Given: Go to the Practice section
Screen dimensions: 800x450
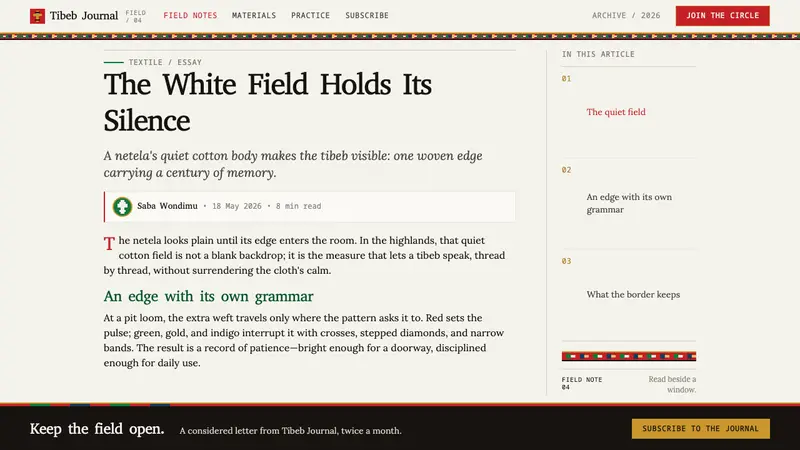Looking at the screenshot, I should pyautogui.click(x=310, y=15).
